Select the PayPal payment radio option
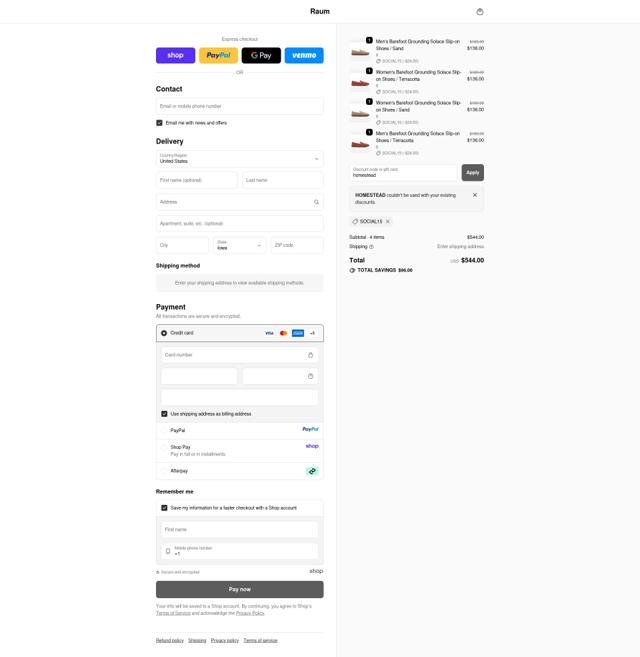 click(164, 430)
